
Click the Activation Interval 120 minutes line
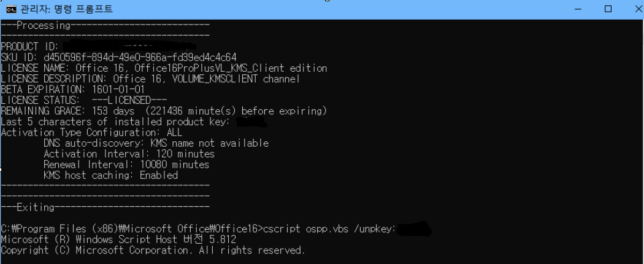[x=129, y=153]
